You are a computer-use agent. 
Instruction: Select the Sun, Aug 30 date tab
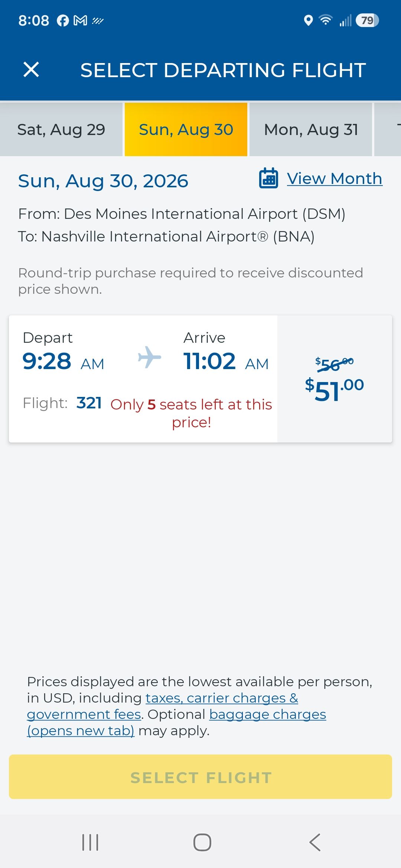(x=186, y=129)
